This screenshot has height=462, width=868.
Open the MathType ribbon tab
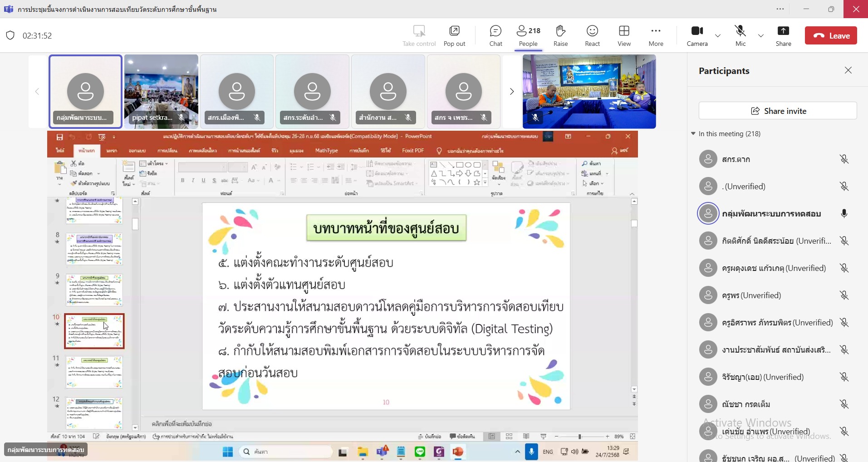pyautogui.click(x=326, y=151)
